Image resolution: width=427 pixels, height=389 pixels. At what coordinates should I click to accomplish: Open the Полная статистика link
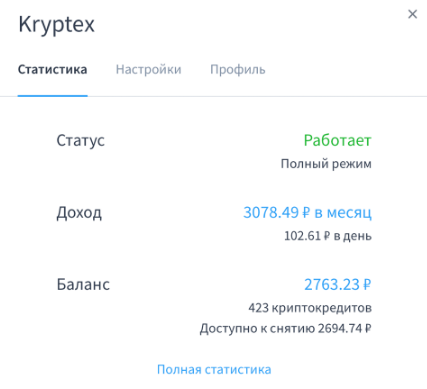(x=214, y=369)
